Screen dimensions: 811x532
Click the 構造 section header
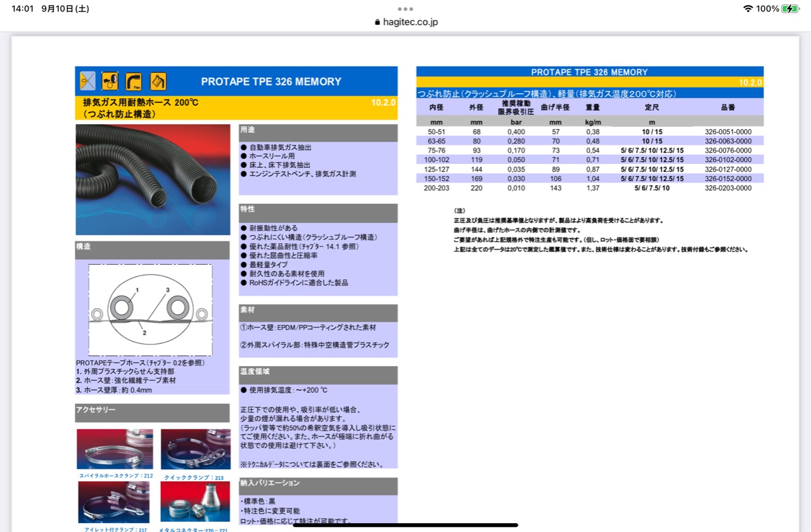[x=153, y=250]
